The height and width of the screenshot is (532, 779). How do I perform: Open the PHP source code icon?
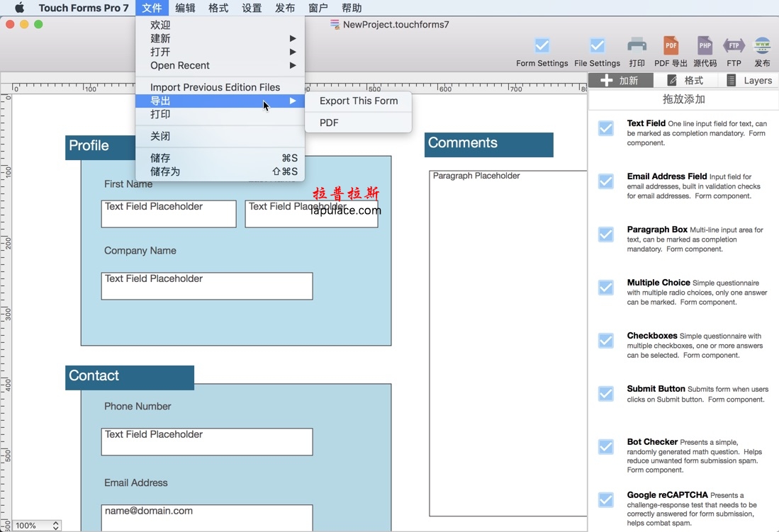pyautogui.click(x=705, y=45)
